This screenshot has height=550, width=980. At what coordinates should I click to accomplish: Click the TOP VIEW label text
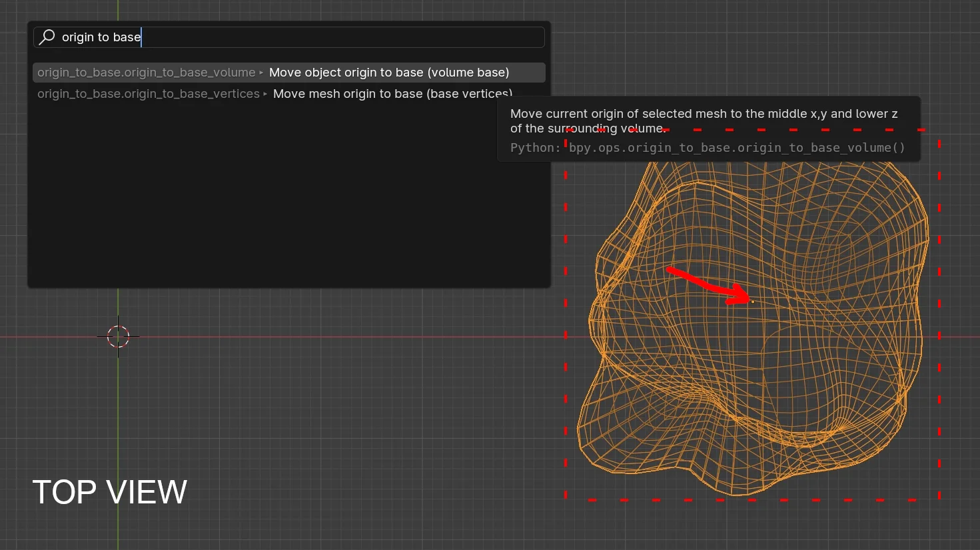(109, 493)
